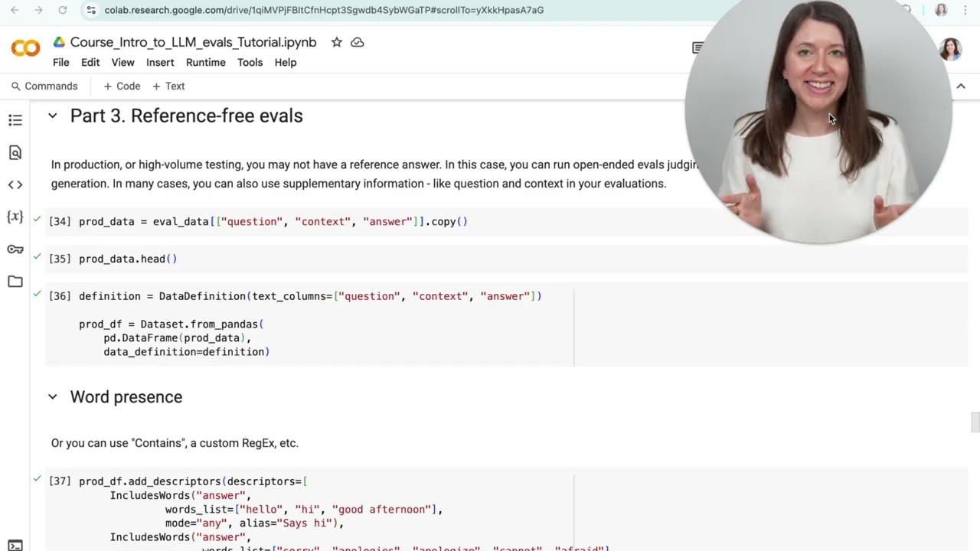Click the vertical scrollbar thumb at right

tap(975, 422)
